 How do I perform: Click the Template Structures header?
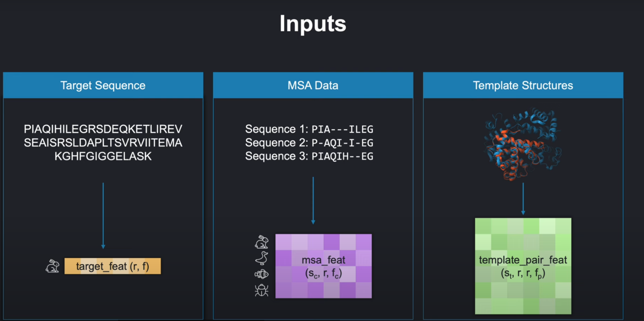[x=523, y=85]
